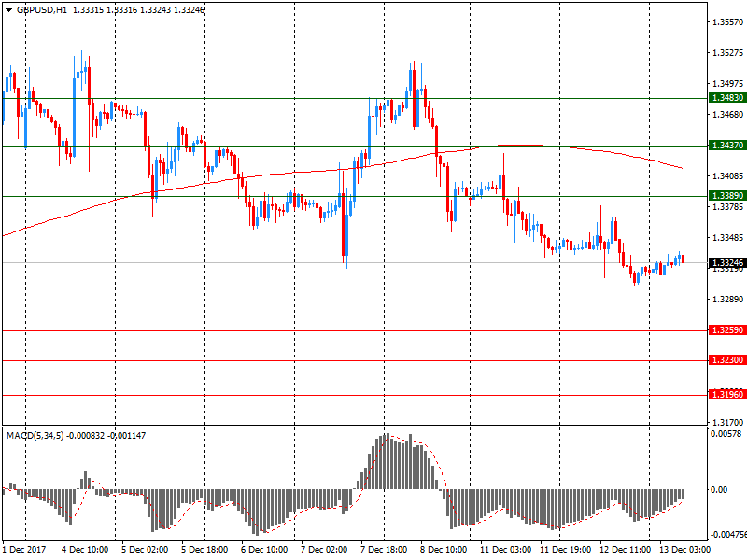
Task: Open the chart dropdown triangle beside GBPUSD,H1
Action: point(8,10)
